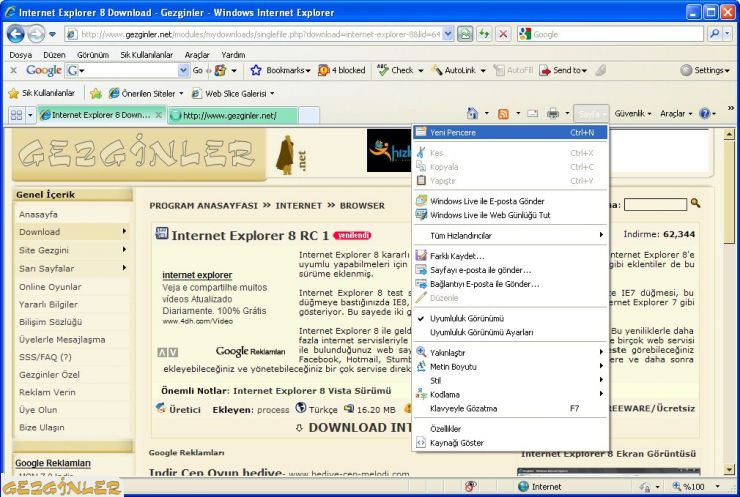Select Klavyeyle Gözatma menu item
740x497 pixels.
pos(510,408)
